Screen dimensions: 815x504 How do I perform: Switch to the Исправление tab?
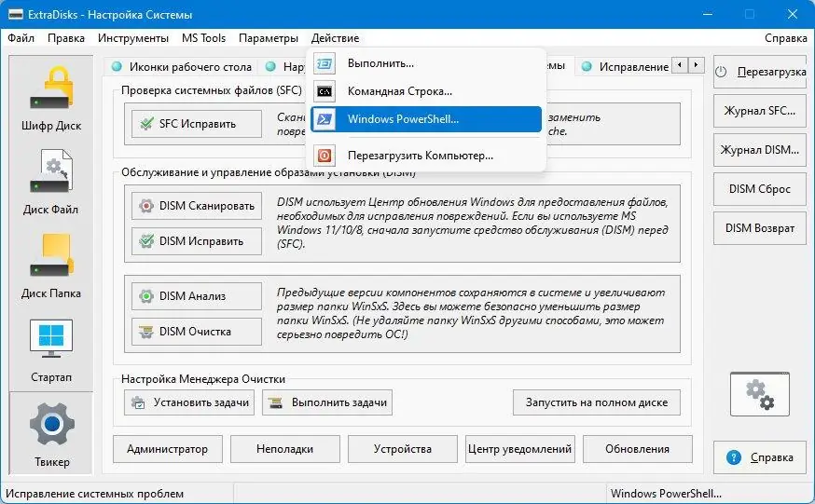pos(625,66)
